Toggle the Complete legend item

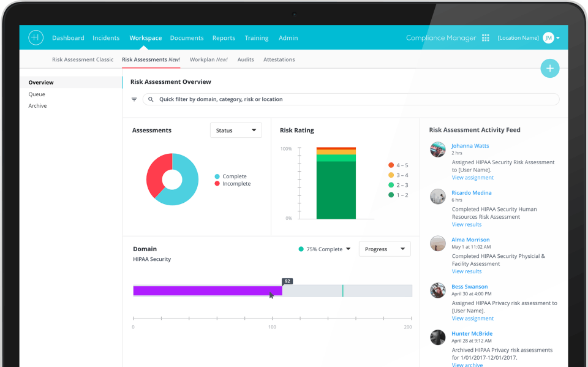[x=231, y=176]
